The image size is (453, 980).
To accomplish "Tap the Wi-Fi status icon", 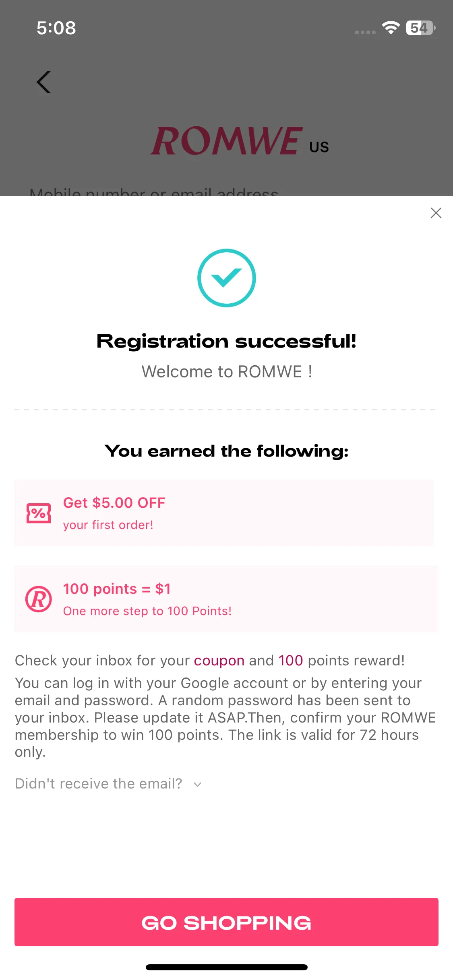I will click(391, 28).
